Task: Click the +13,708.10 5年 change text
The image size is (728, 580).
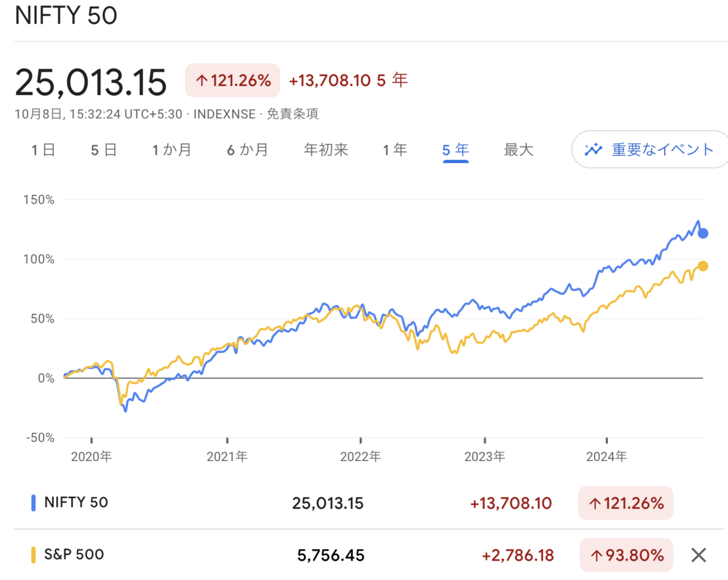Action: (349, 80)
